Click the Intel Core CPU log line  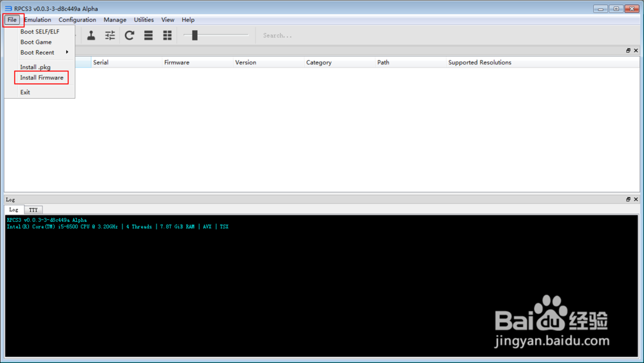click(x=117, y=227)
